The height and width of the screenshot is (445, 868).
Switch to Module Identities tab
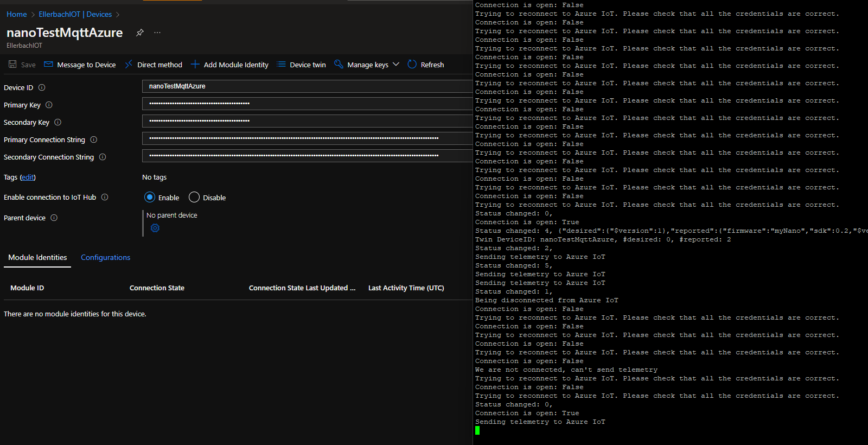click(x=37, y=257)
